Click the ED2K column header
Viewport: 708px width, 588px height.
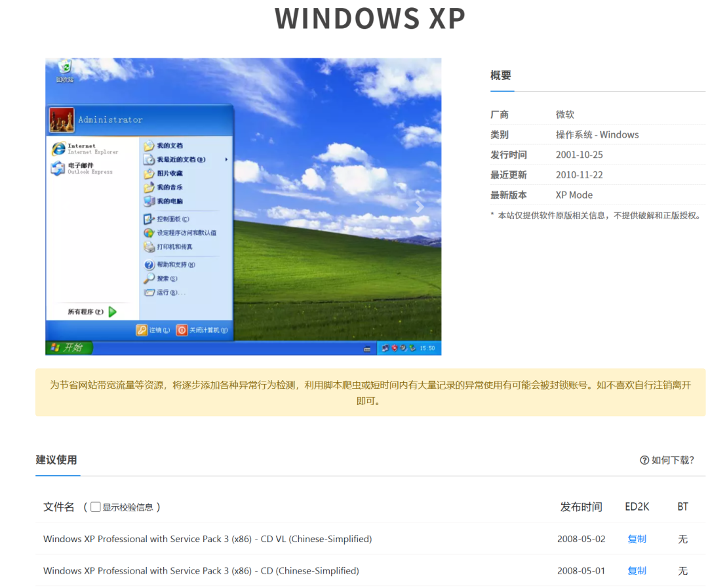point(637,507)
